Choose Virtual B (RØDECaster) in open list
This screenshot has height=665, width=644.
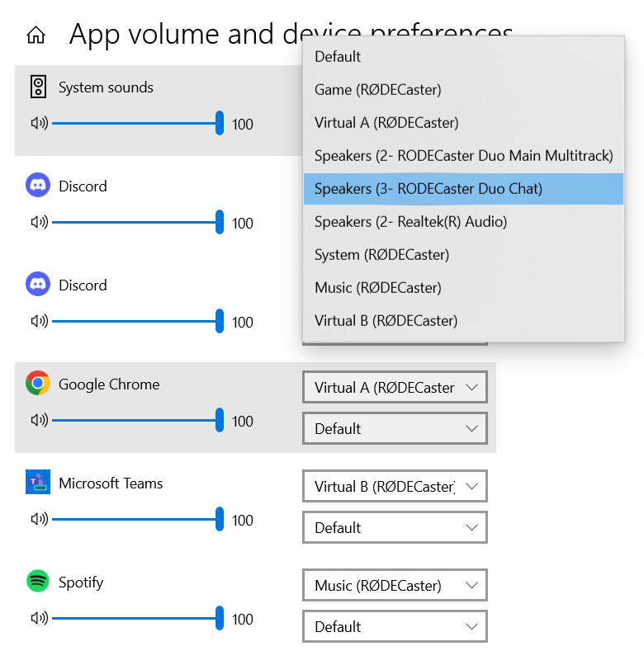(463, 321)
